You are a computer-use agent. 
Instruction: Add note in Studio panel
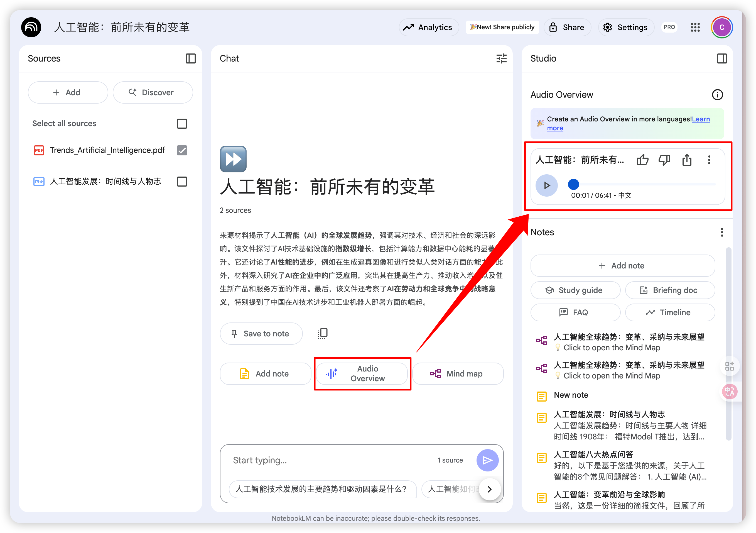click(x=623, y=266)
